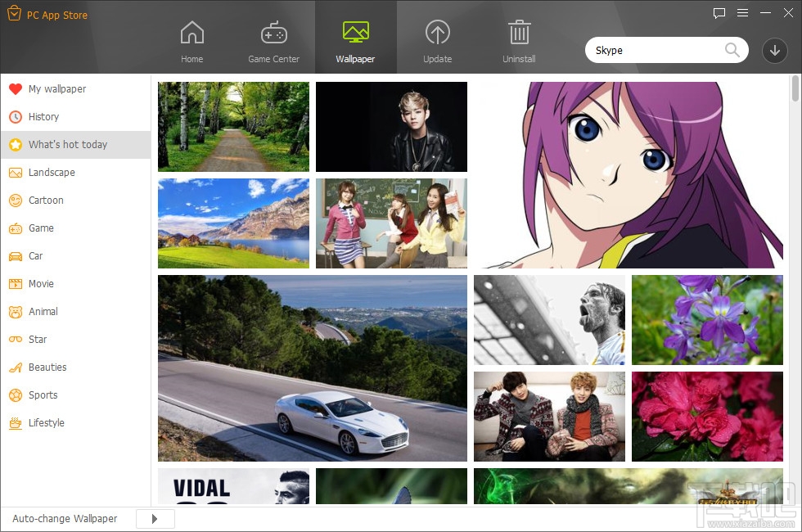Open the Game Center gamepad icon

click(273, 32)
